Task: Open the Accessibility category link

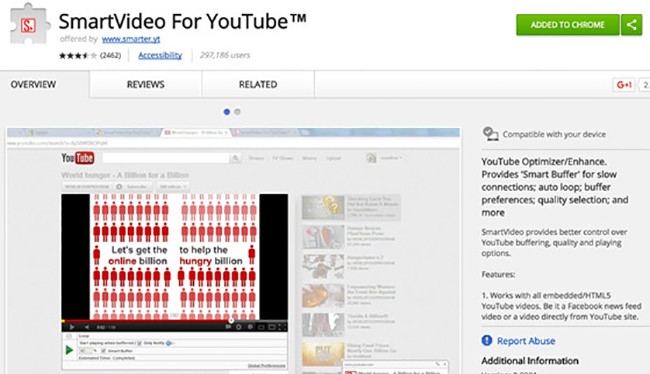Action: tap(160, 55)
